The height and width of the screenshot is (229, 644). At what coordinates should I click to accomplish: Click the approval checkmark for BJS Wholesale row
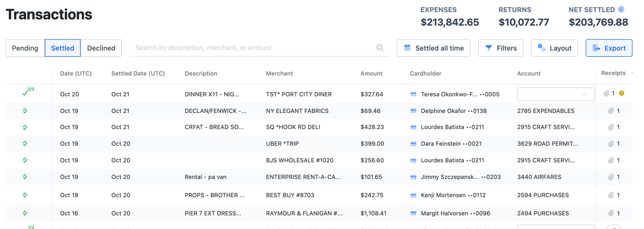(x=25, y=160)
